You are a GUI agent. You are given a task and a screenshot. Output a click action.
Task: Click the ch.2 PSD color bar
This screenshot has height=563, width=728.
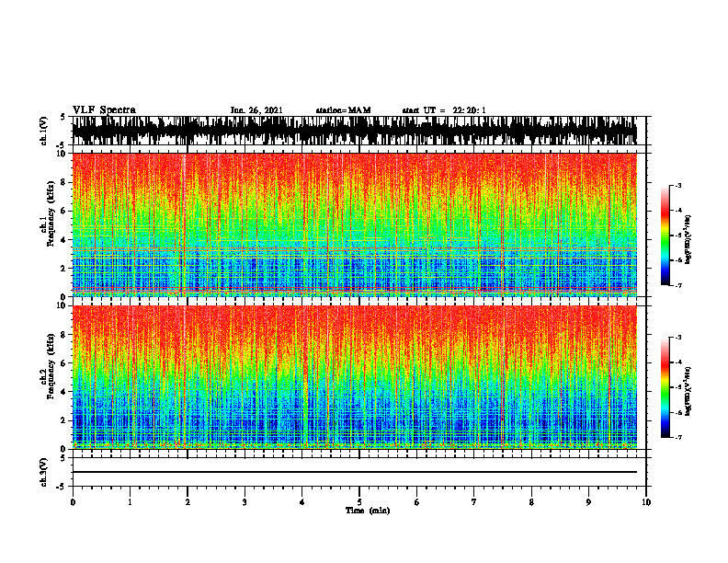coord(665,387)
